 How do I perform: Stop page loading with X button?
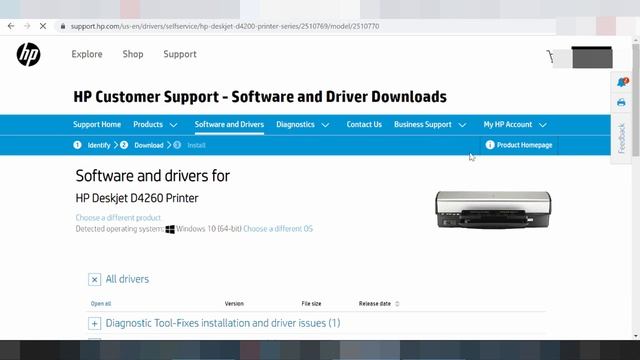(43, 26)
